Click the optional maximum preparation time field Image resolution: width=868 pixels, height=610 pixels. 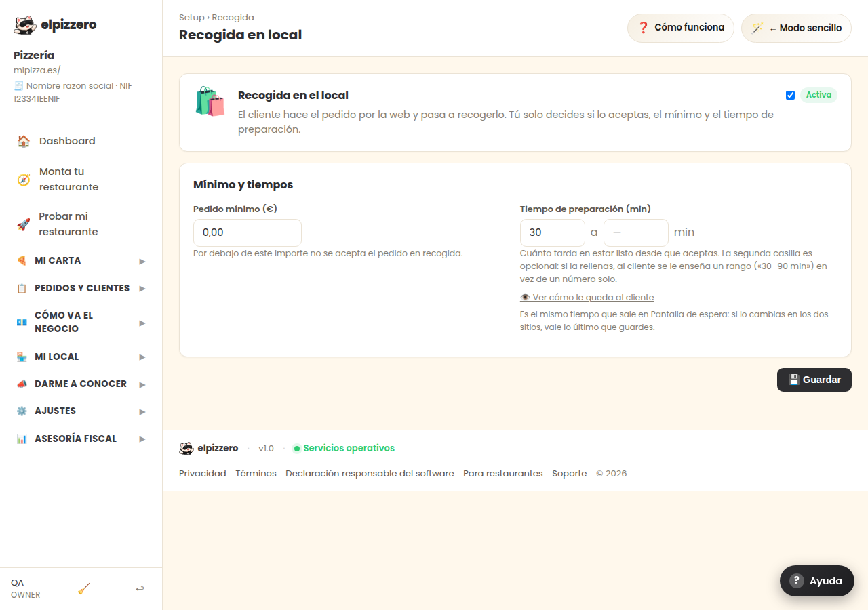coord(636,232)
